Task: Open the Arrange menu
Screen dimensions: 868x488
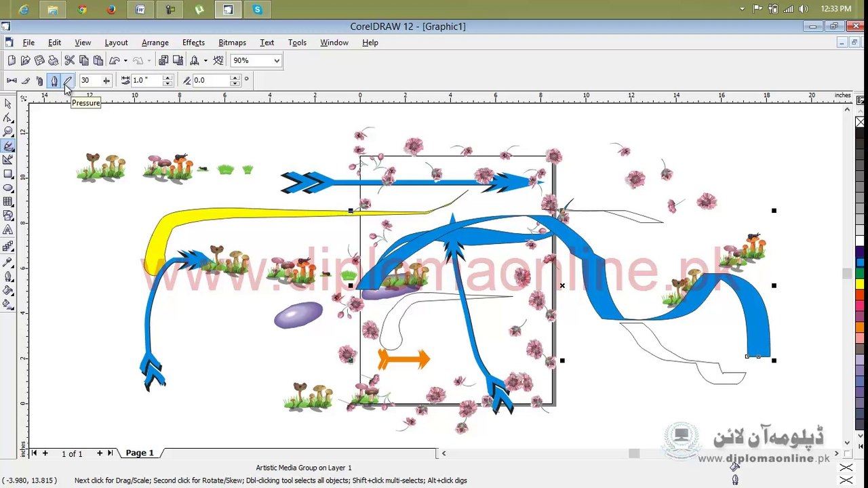Action: (x=155, y=43)
